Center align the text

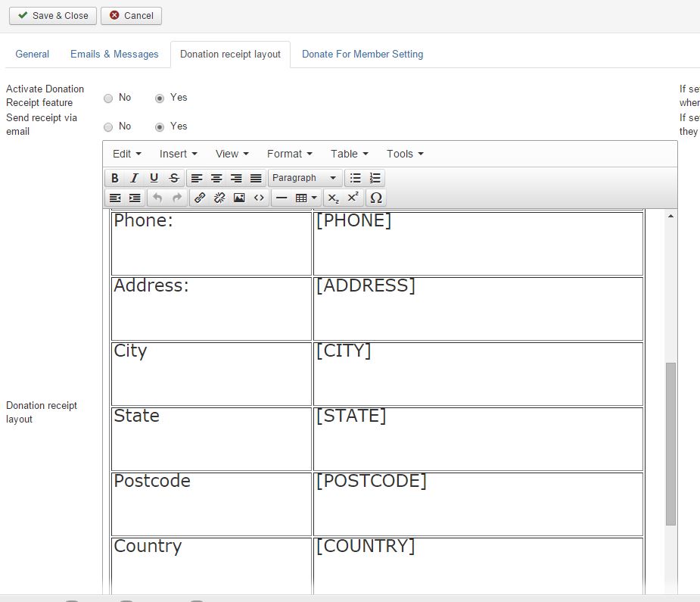216,178
